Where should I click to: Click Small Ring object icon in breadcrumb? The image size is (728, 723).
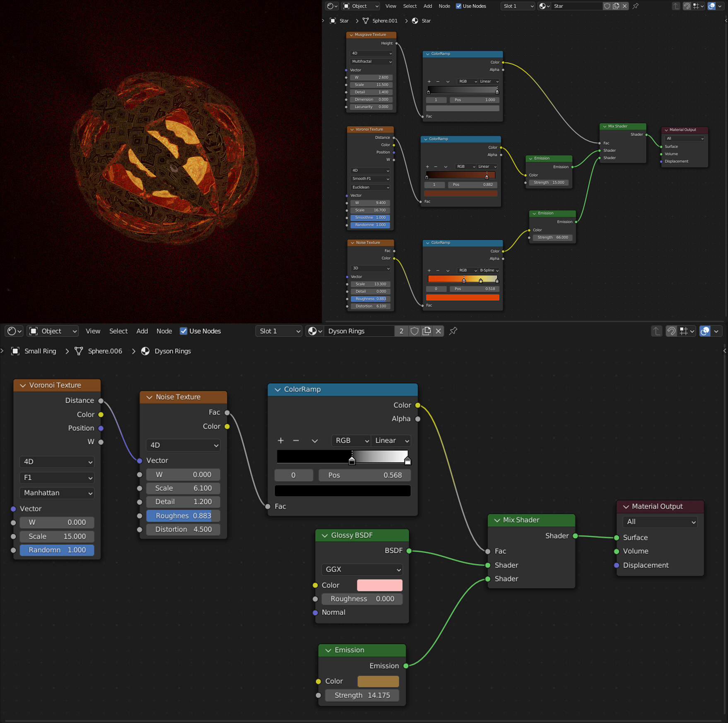[x=15, y=351]
